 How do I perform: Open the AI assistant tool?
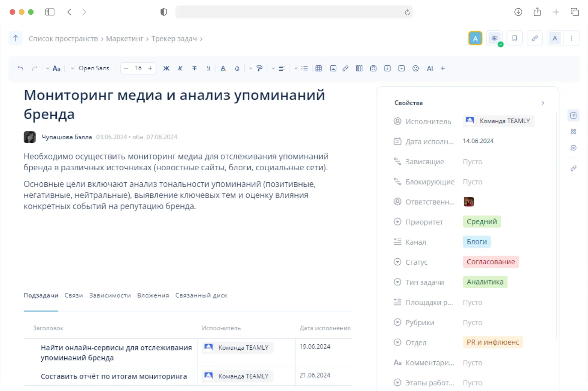[430, 68]
